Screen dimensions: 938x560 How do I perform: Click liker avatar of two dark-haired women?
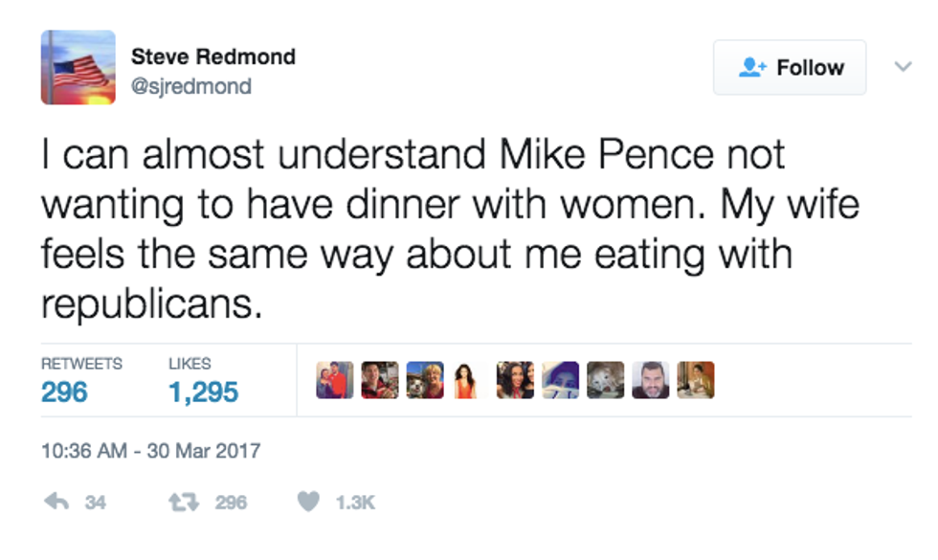point(515,380)
